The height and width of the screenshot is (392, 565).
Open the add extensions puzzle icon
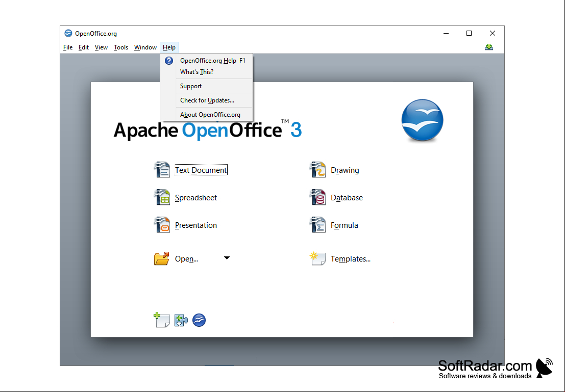pyautogui.click(x=181, y=320)
